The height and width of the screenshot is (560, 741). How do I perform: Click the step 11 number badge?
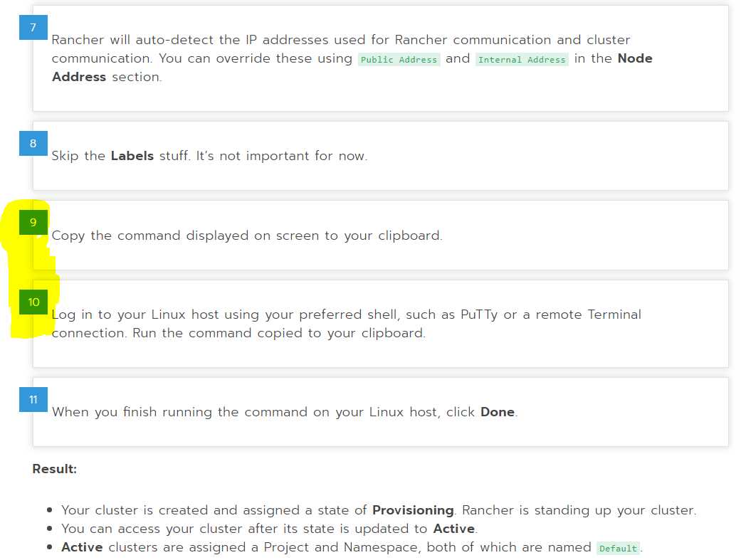pos(33,399)
